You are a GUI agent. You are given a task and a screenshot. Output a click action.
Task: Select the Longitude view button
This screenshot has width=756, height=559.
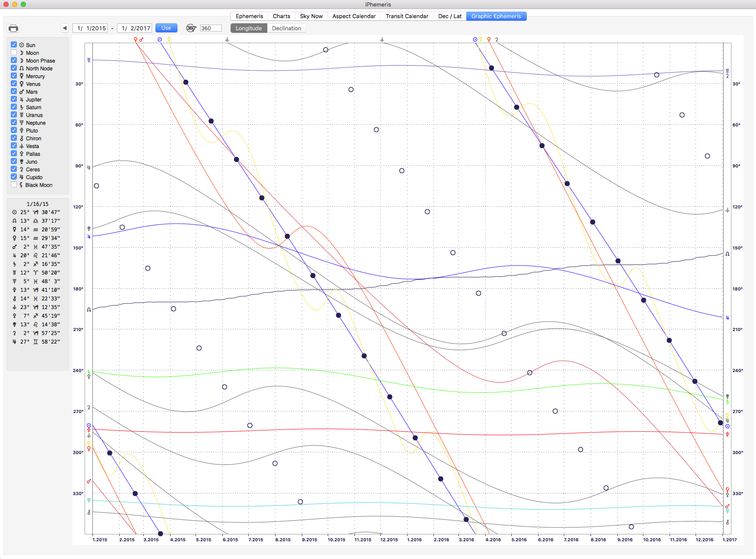click(249, 28)
